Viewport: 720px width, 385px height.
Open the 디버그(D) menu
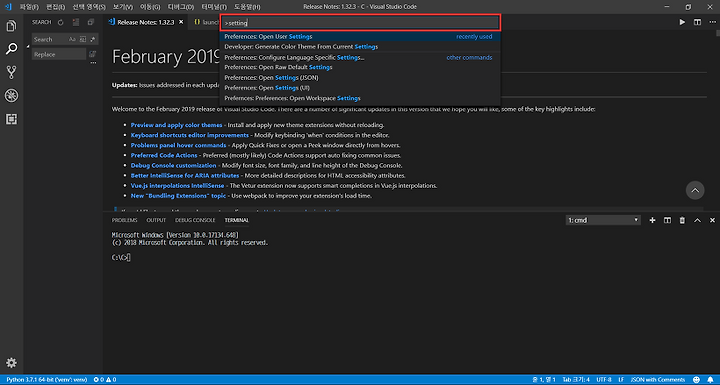(180, 7)
